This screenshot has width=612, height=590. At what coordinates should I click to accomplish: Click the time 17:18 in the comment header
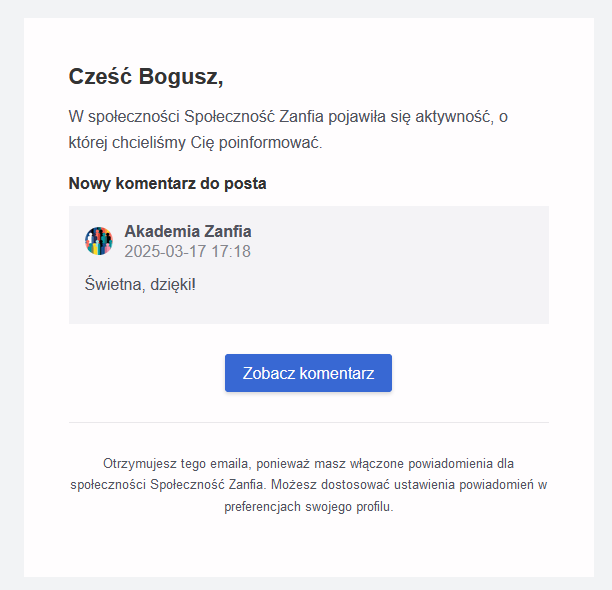pyautogui.click(x=231, y=252)
